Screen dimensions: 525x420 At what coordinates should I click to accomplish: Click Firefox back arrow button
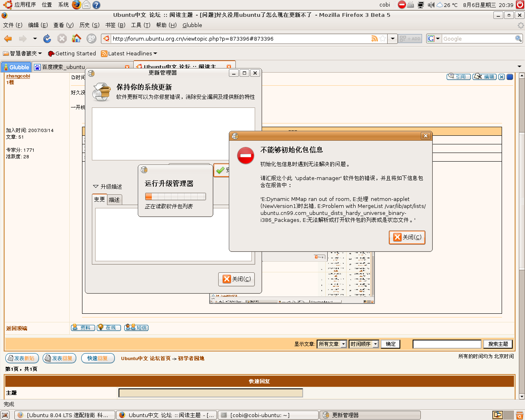(x=8, y=39)
